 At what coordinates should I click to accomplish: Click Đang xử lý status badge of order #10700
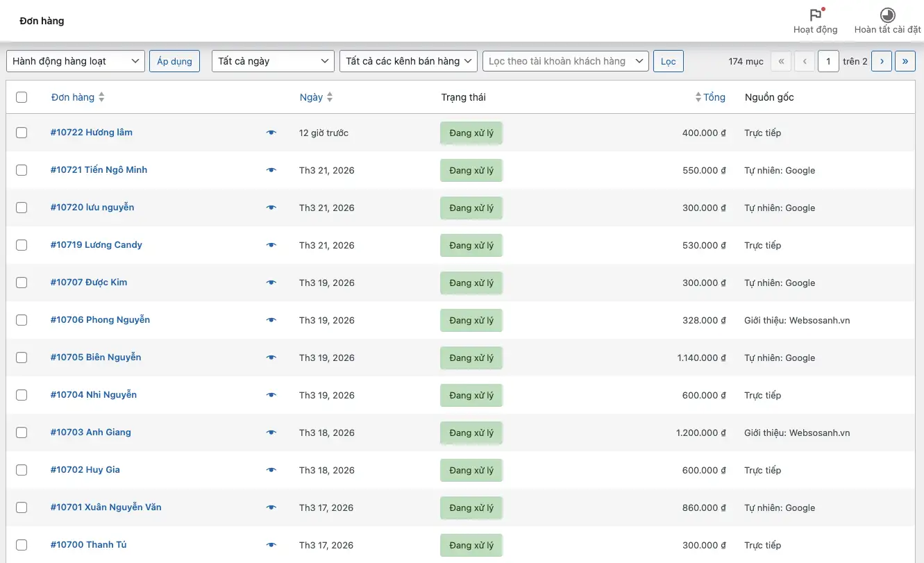pyautogui.click(x=471, y=545)
